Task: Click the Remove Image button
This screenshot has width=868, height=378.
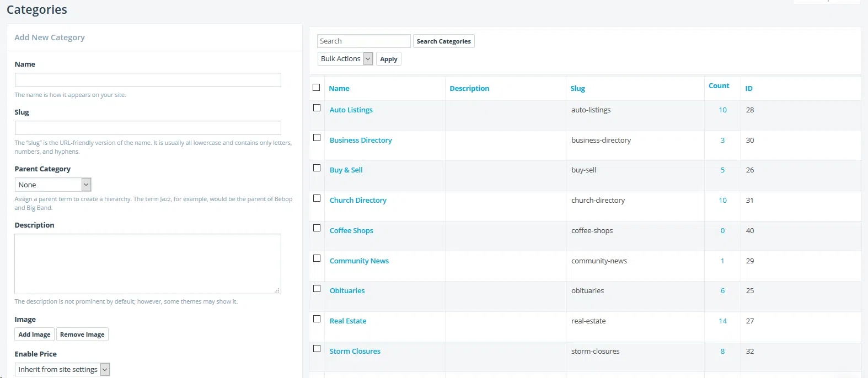Action: pos(82,334)
